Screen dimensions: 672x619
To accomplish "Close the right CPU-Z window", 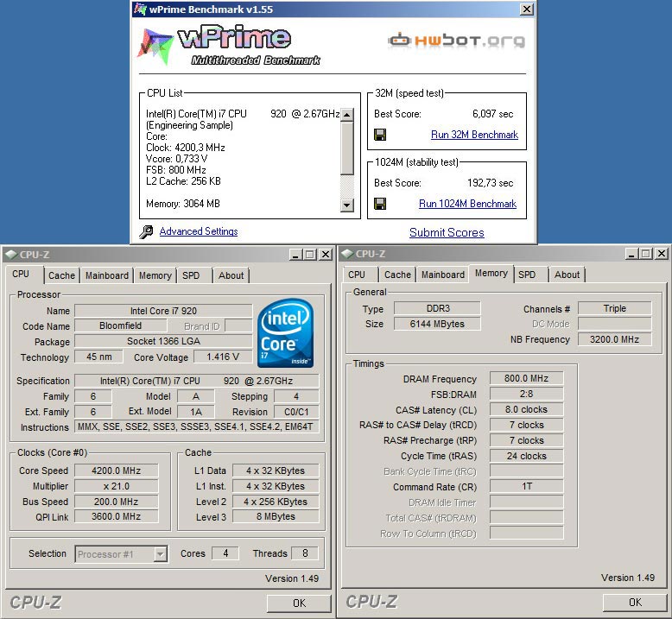I will 662,254.
